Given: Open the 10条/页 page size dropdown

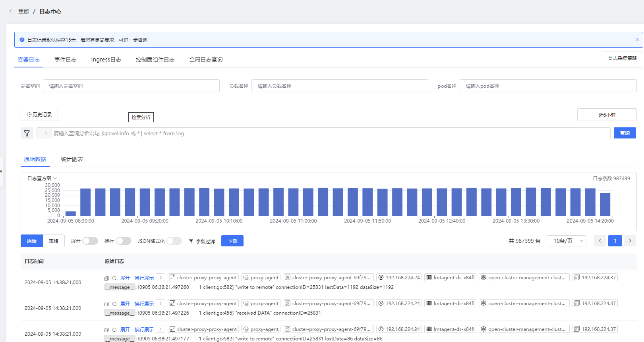Looking at the screenshot, I should tap(567, 241).
